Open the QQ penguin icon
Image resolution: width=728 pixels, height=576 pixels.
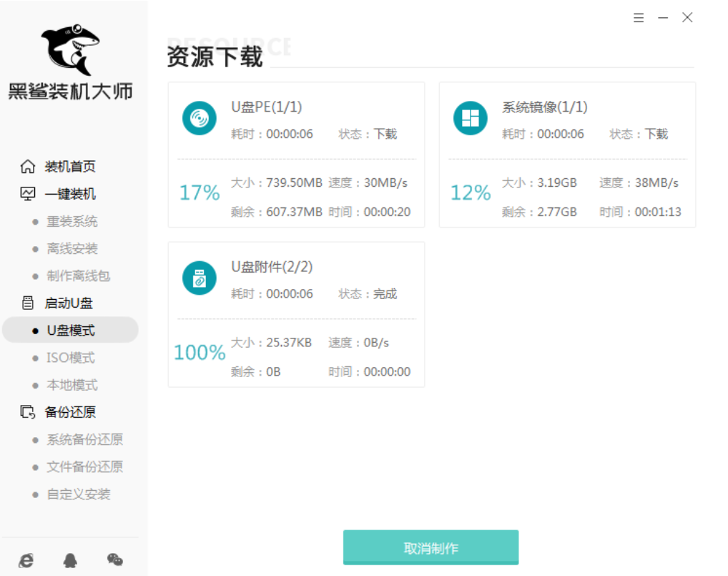point(70,560)
